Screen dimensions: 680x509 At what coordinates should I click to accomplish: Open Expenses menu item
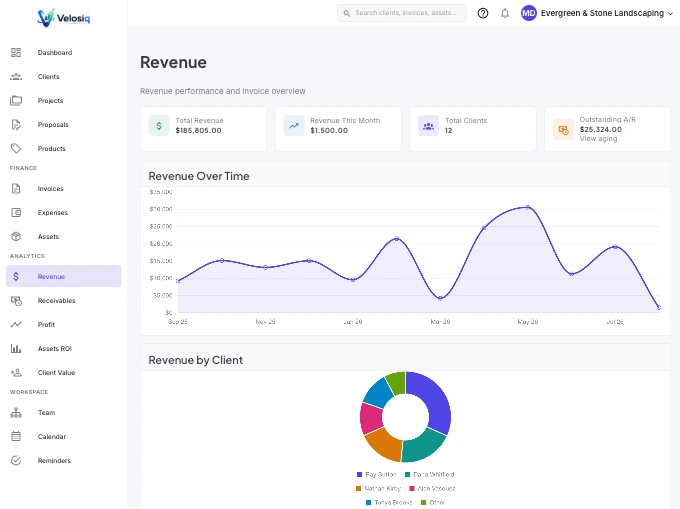[52, 213]
